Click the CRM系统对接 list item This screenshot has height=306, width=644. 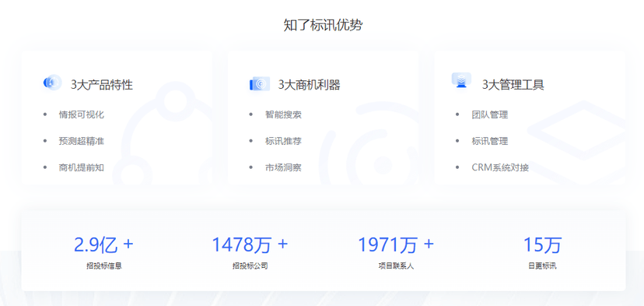[500, 167]
